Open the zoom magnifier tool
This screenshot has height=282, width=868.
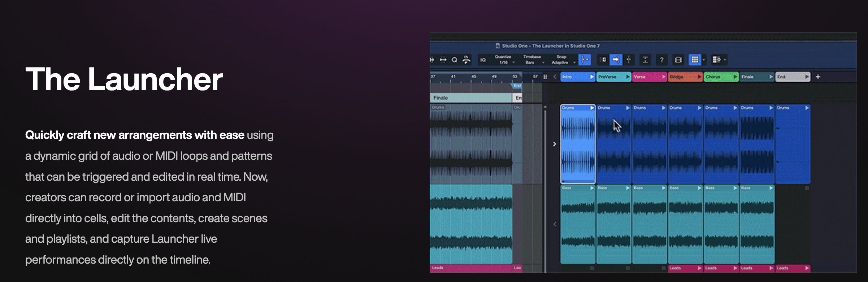tap(455, 60)
